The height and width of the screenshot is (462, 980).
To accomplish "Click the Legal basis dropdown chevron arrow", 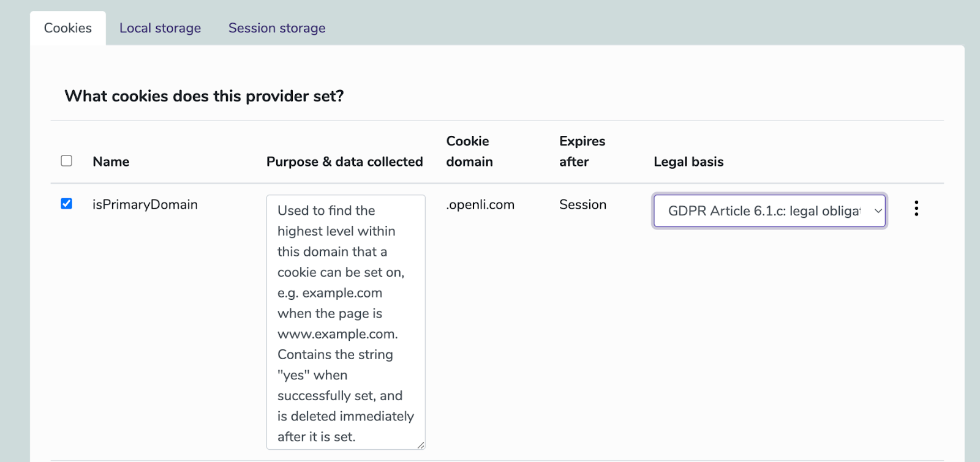I will [x=878, y=211].
